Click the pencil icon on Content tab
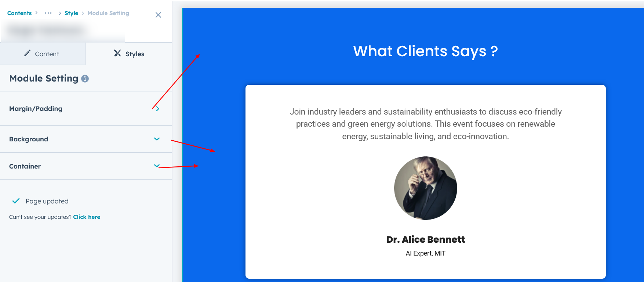Image resolution: width=644 pixels, height=282 pixels. [28, 53]
